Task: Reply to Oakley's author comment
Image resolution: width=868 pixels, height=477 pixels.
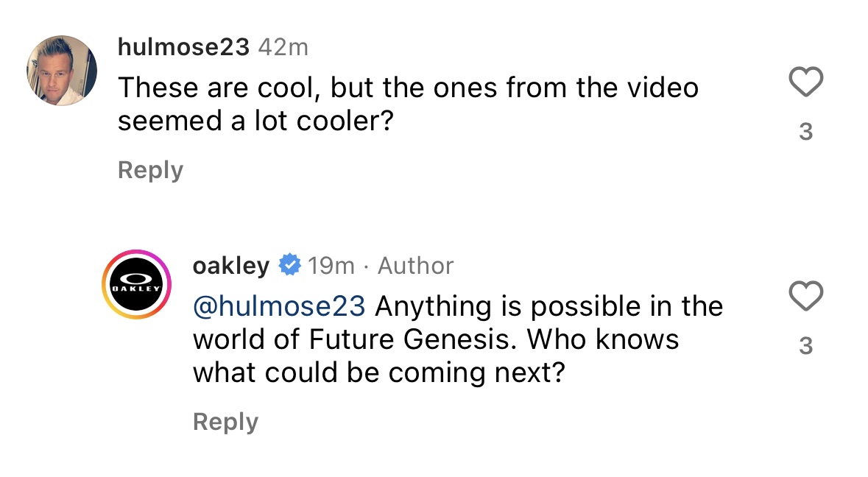Action: tap(225, 422)
